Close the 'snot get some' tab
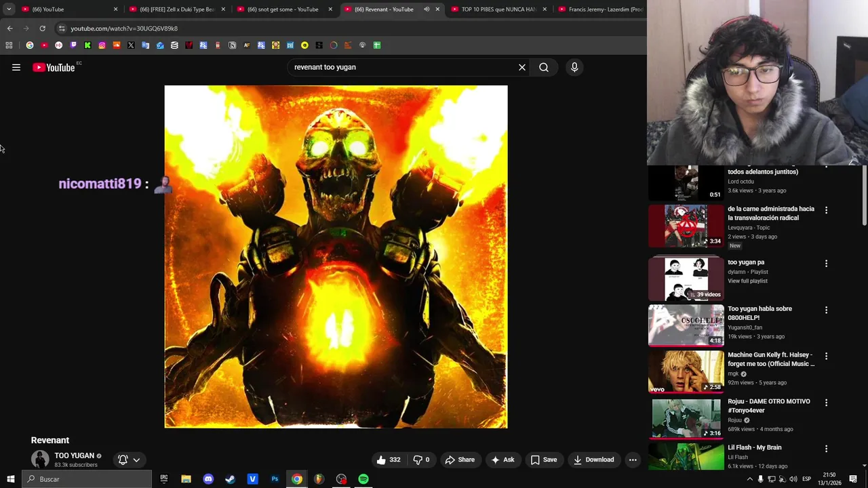Image resolution: width=868 pixels, height=488 pixels. pos(330,9)
